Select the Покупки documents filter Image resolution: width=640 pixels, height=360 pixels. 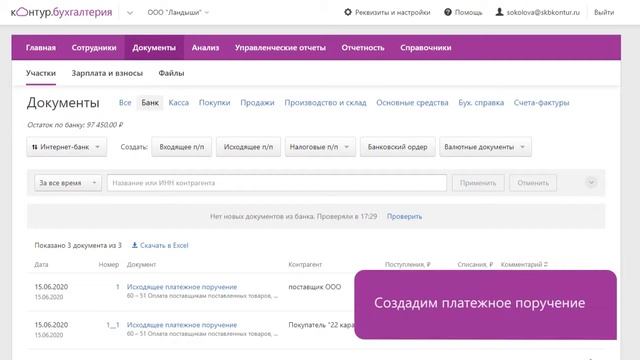[214, 103]
